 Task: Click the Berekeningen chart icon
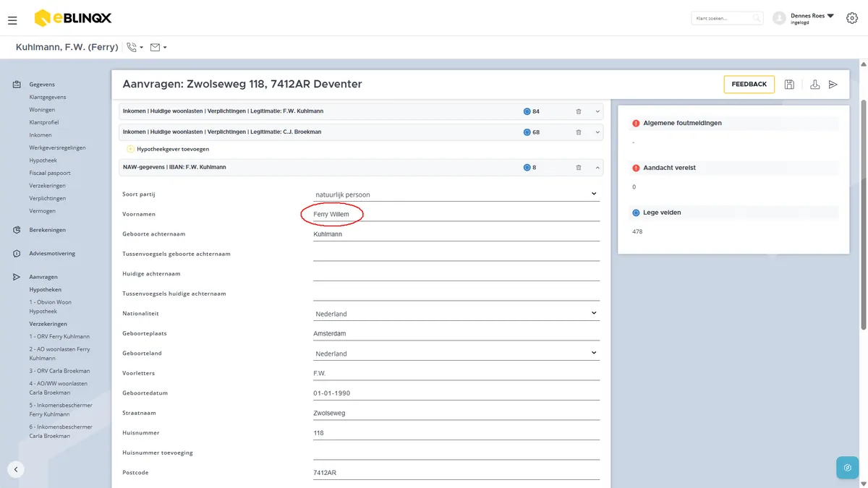[16, 230]
